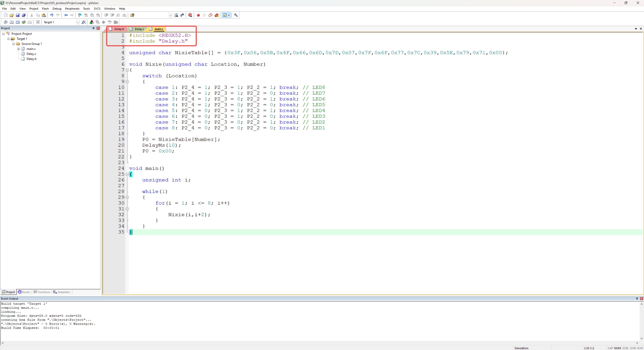Select the main.c editor tab

pyautogui.click(x=157, y=29)
